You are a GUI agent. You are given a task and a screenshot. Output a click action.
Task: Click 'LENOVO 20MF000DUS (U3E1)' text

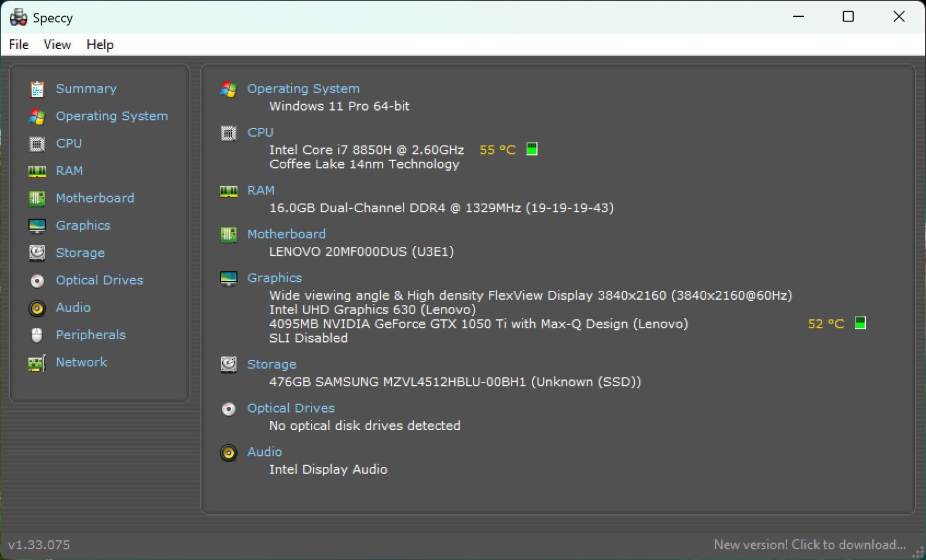tap(362, 252)
